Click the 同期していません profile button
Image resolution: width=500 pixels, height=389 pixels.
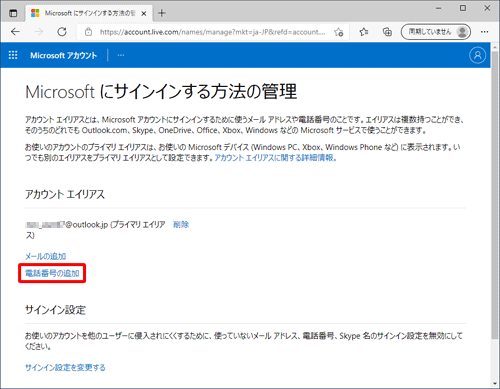436,32
